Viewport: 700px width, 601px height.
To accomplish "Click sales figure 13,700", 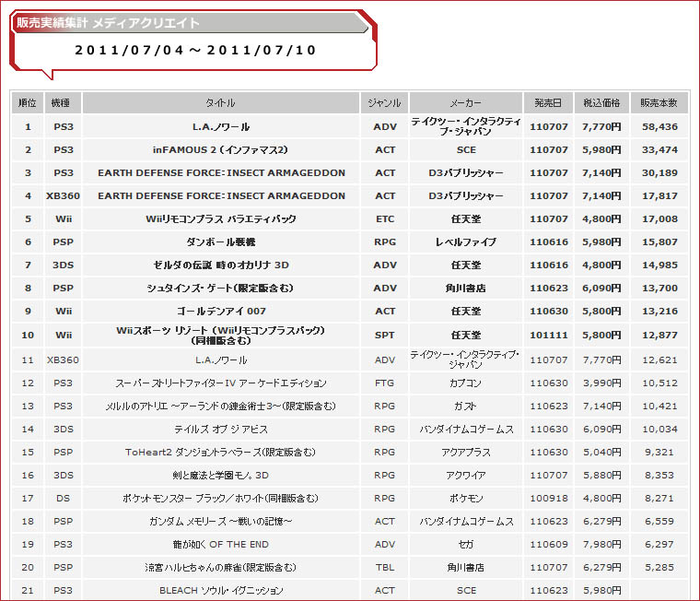I will (659, 289).
